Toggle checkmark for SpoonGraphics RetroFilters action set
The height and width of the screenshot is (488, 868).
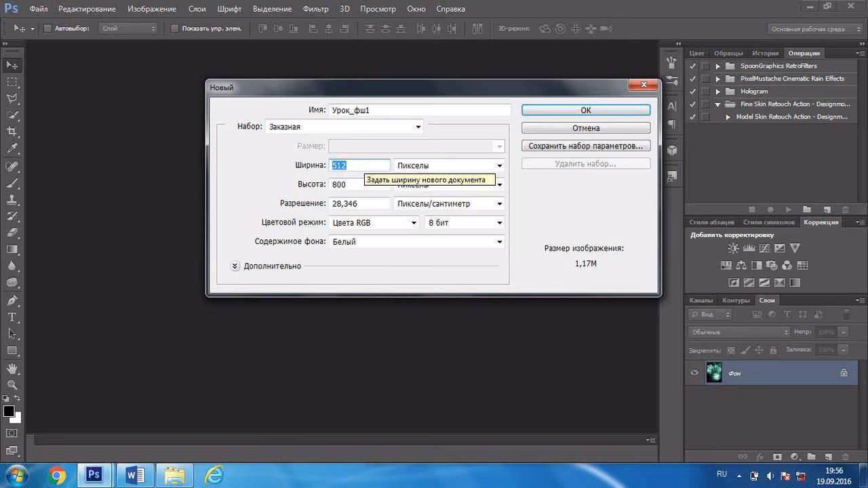click(x=692, y=66)
